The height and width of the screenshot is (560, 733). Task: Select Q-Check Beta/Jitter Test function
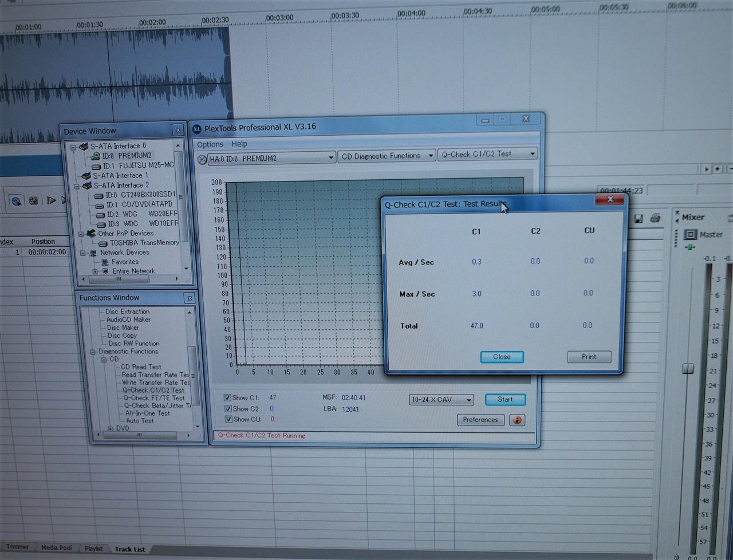pos(157,405)
